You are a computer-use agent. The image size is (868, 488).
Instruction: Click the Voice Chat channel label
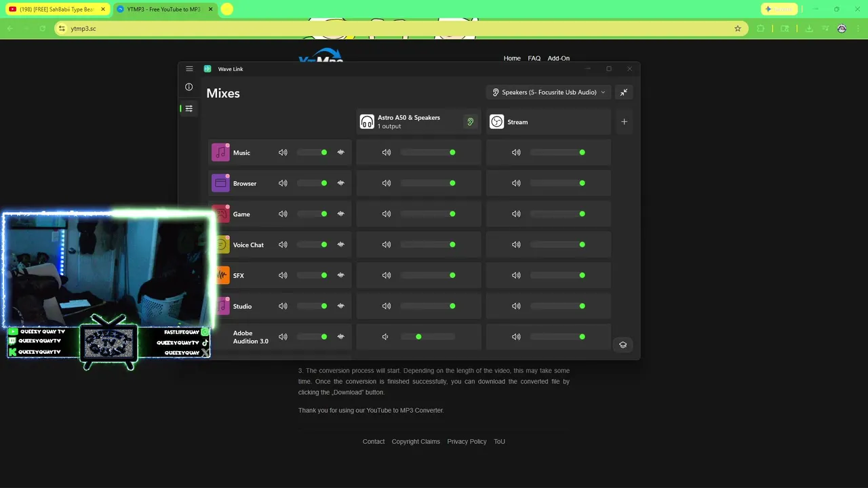click(248, 245)
